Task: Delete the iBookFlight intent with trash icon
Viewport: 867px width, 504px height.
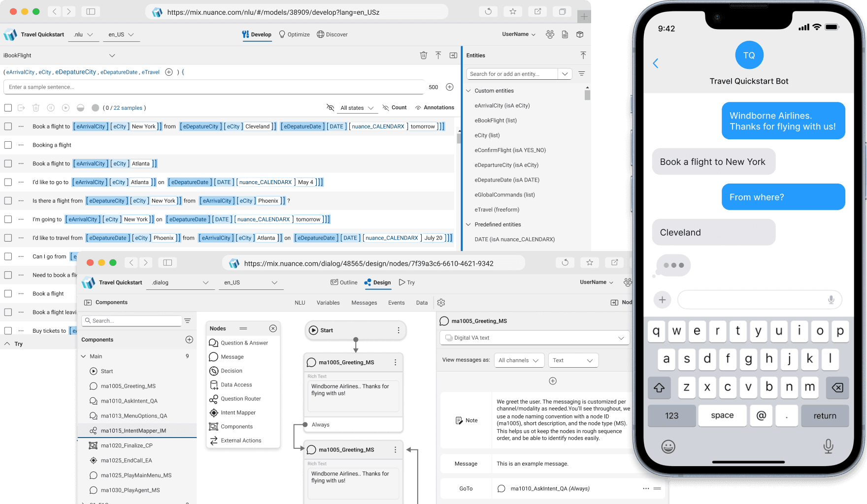Action: tap(423, 56)
